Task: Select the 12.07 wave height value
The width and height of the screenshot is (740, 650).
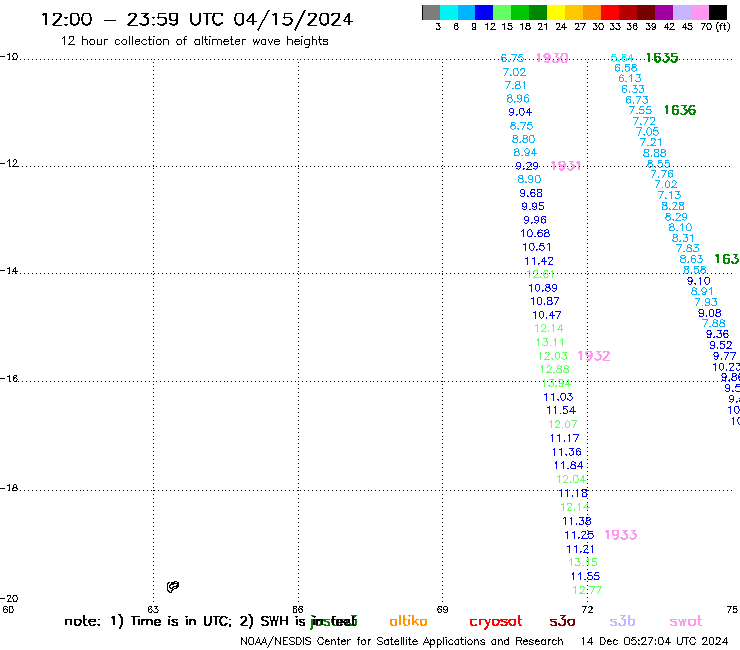Action: [563, 424]
